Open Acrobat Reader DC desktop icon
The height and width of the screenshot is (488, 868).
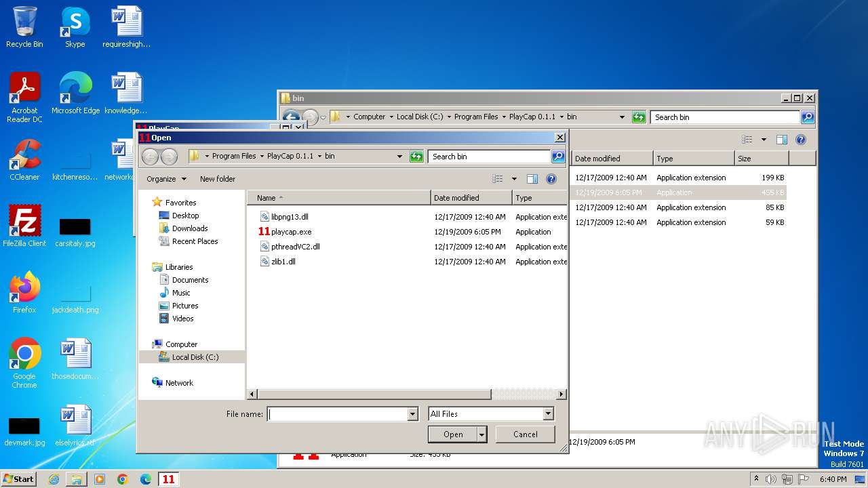click(x=24, y=98)
